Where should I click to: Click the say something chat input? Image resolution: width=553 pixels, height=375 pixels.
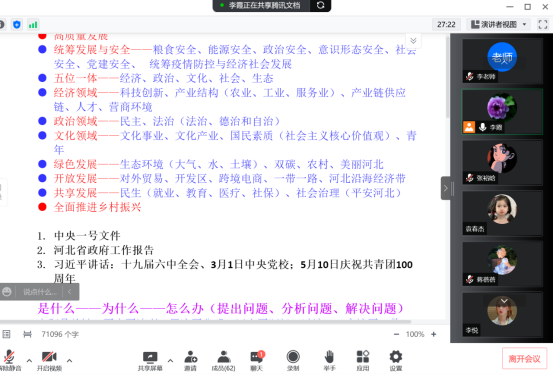(40, 292)
